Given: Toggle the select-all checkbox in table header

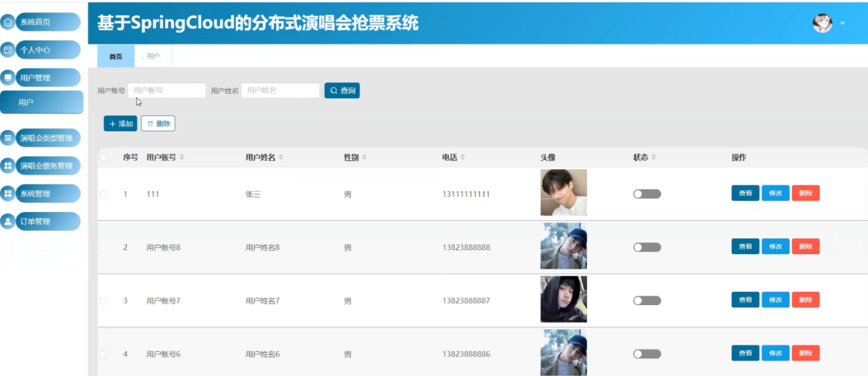Looking at the screenshot, I should (x=103, y=157).
